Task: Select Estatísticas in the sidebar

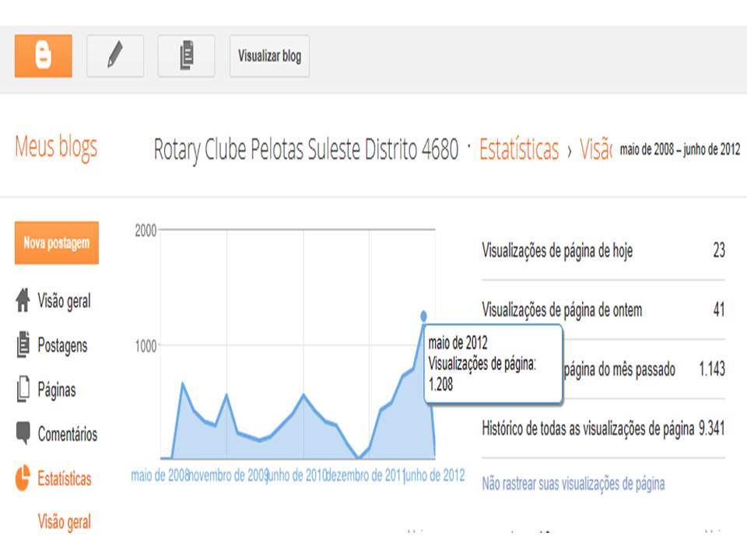Action: point(65,478)
